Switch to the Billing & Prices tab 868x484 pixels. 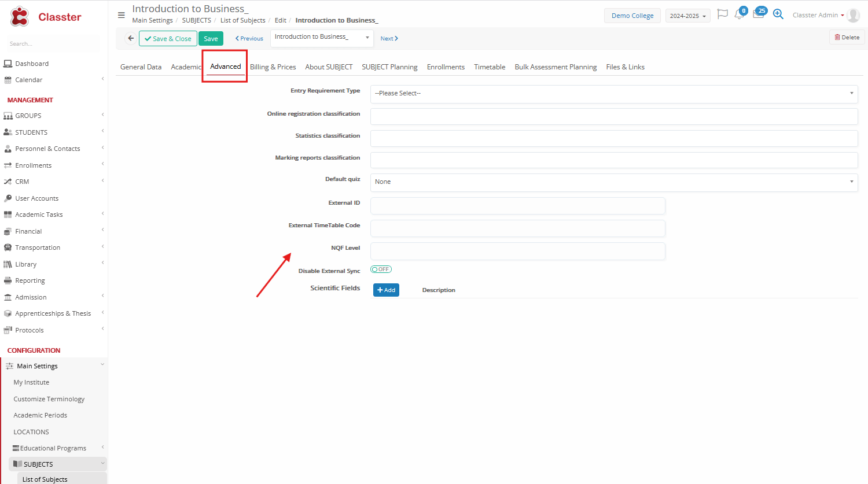(x=273, y=67)
